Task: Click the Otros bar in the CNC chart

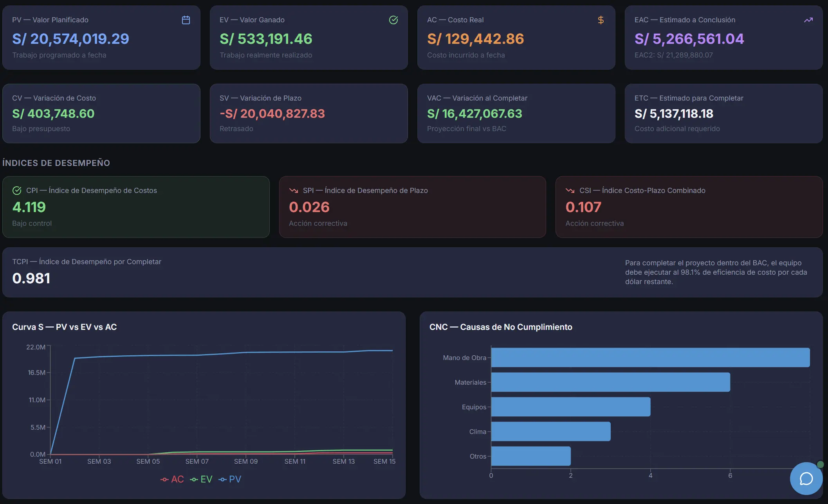Action: click(x=531, y=456)
